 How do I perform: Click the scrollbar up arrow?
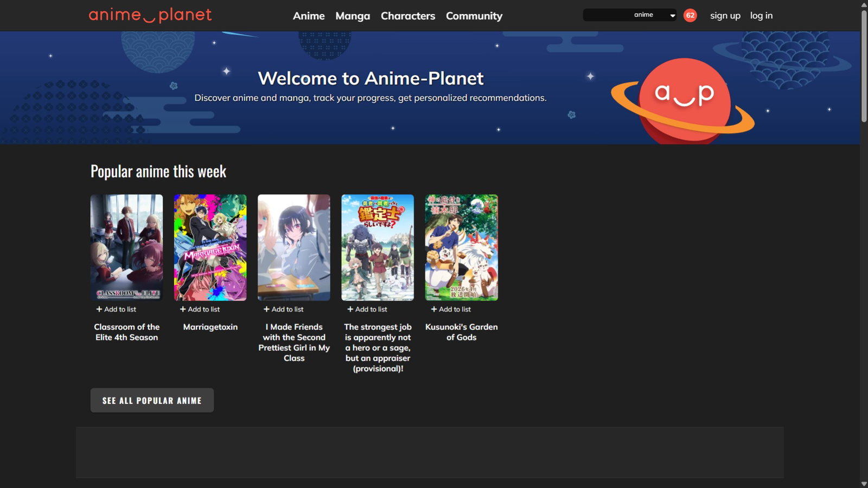click(864, 4)
